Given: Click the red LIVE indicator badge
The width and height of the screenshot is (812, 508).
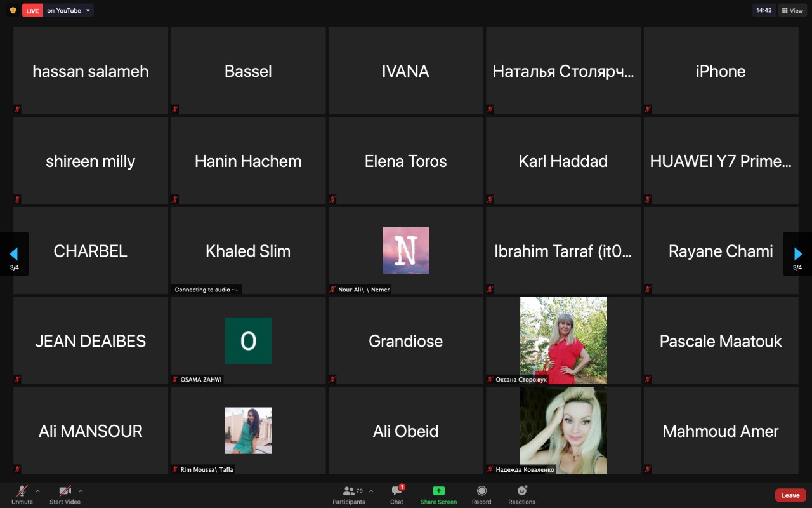Looking at the screenshot, I should tap(32, 11).
